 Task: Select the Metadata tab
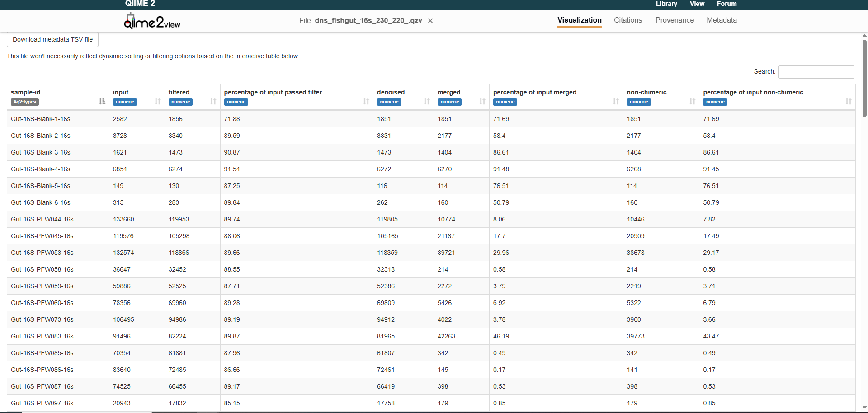click(x=722, y=20)
